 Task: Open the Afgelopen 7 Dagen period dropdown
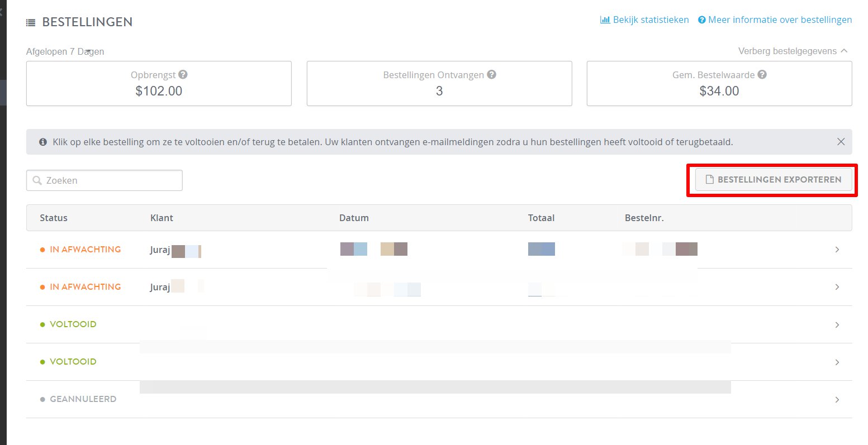(x=65, y=51)
